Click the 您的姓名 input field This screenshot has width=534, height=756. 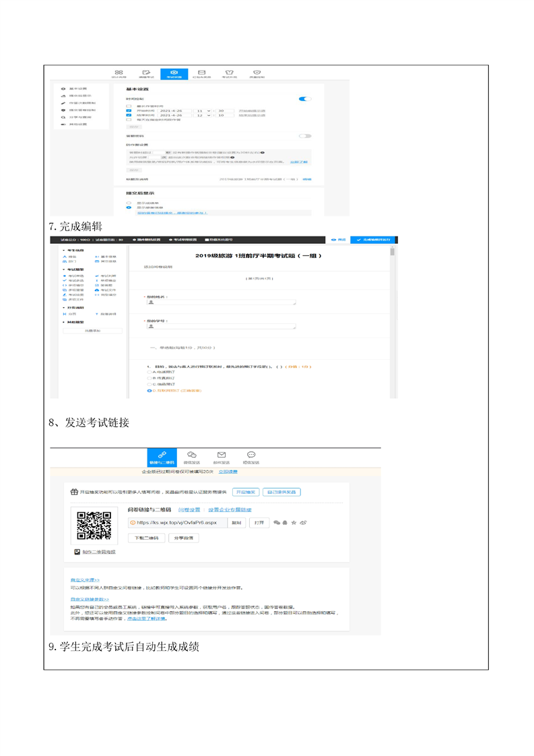click(x=222, y=303)
